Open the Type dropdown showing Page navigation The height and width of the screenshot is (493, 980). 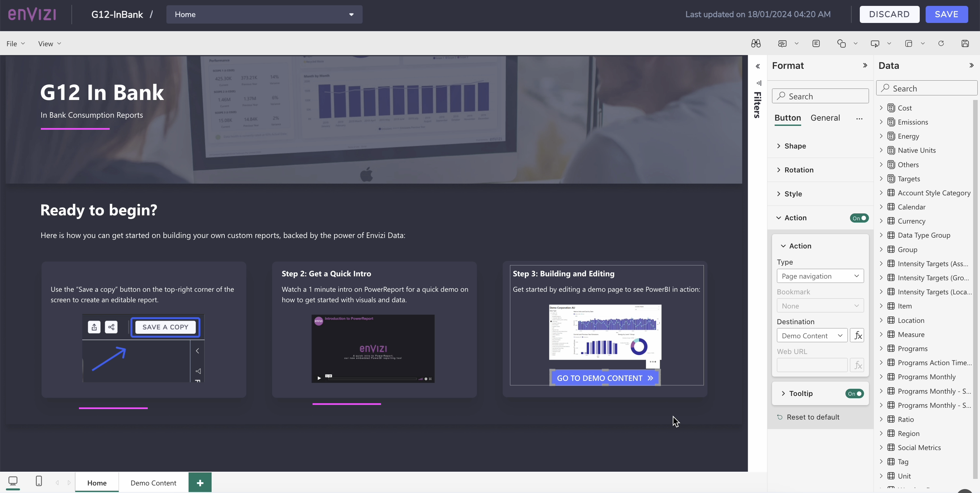[x=820, y=276]
